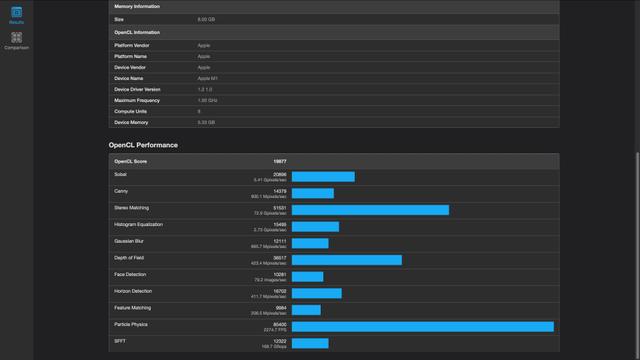Screen dimensions: 640x360
Task: Click the Apple value beside Platform Vendor
Action: (204, 45)
